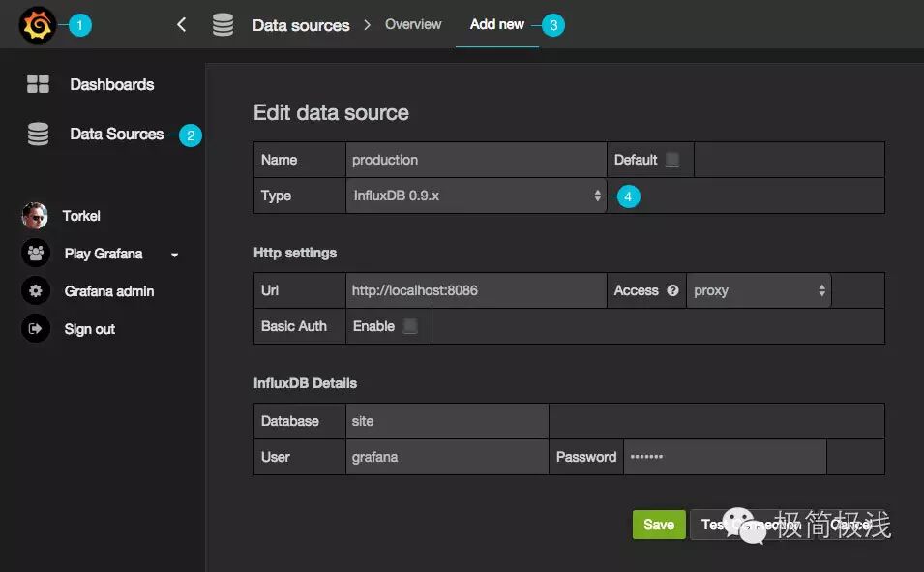
Task: Click the Dashboards grid icon in sidebar
Action: (39, 84)
